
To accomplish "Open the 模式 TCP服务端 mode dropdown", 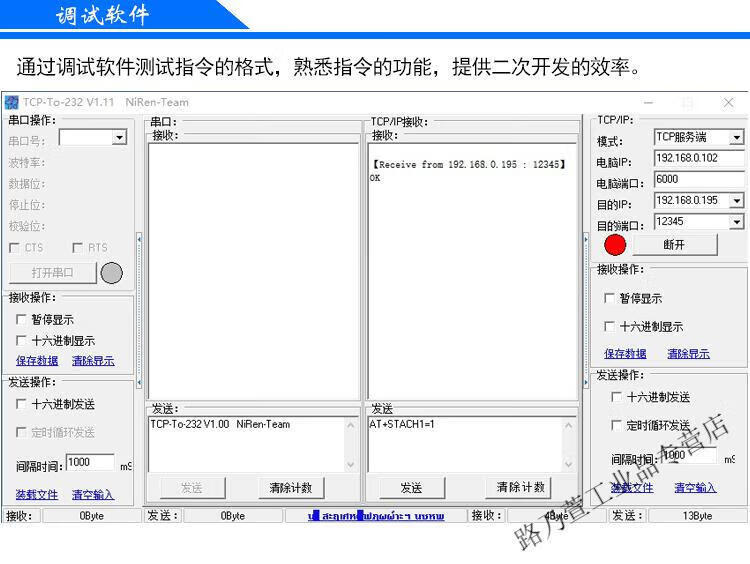I will click(x=736, y=138).
